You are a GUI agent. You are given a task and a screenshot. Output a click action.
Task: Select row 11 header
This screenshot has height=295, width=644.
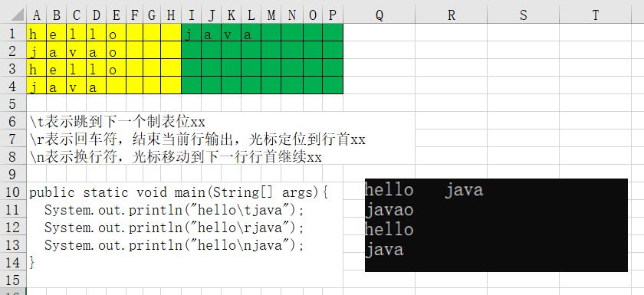click(13, 209)
